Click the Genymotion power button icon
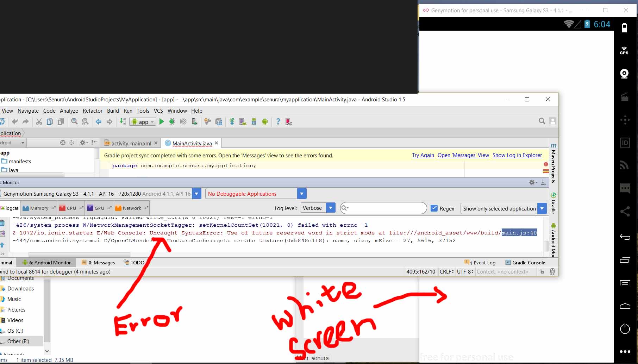638x364 pixels. 625,329
